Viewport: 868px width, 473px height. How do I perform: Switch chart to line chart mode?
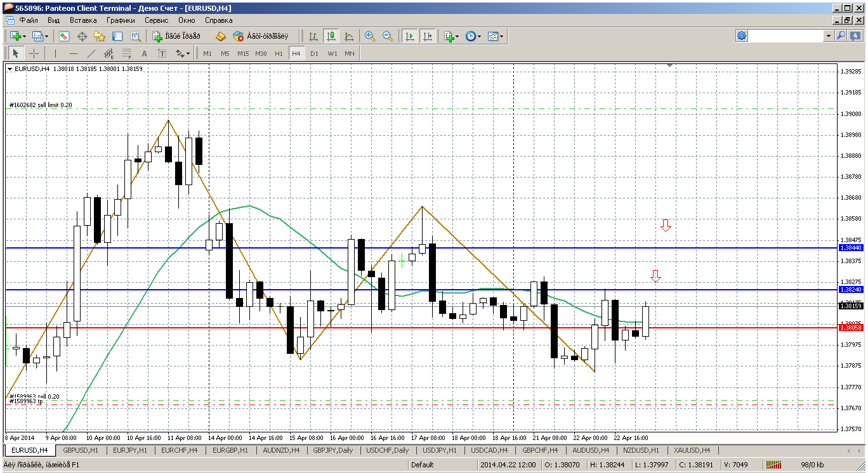348,36
